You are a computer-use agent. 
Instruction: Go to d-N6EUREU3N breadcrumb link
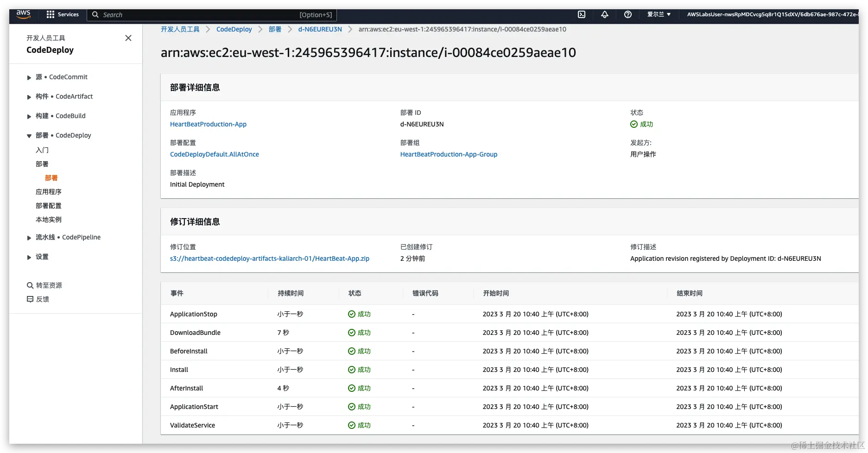coord(320,29)
